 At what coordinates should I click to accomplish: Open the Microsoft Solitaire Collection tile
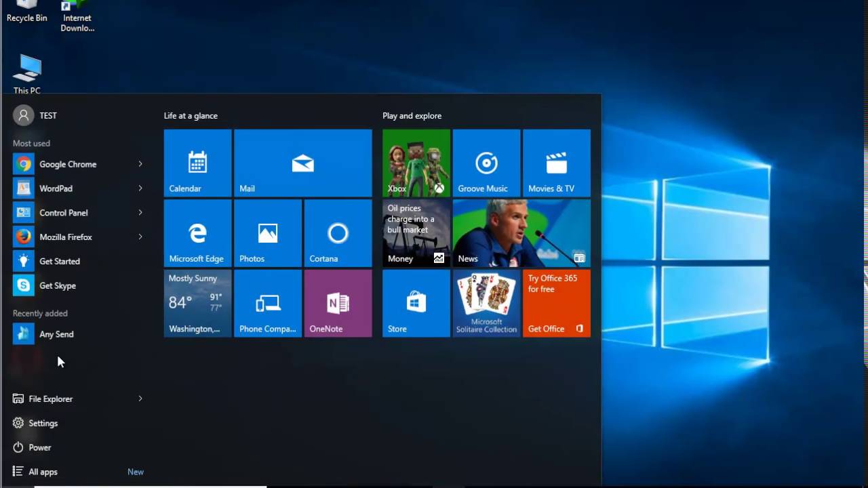(x=486, y=303)
